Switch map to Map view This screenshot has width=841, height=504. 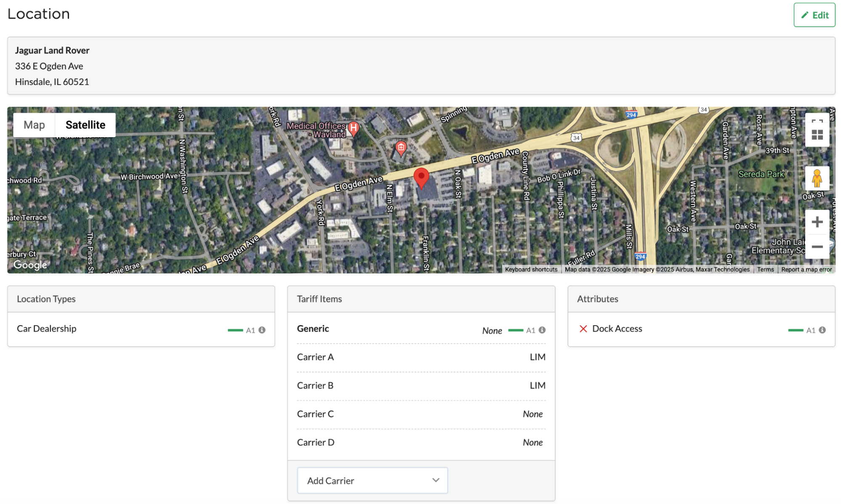click(x=34, y=125)
